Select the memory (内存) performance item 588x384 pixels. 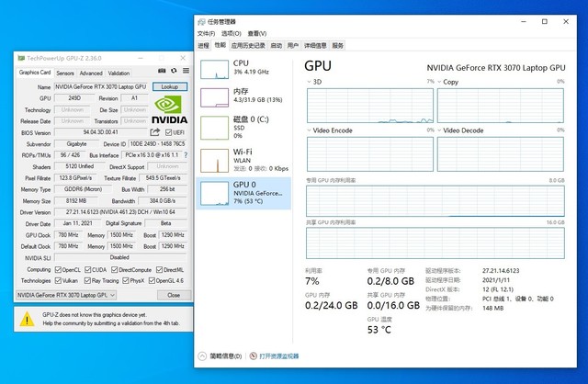coord(243,97)
